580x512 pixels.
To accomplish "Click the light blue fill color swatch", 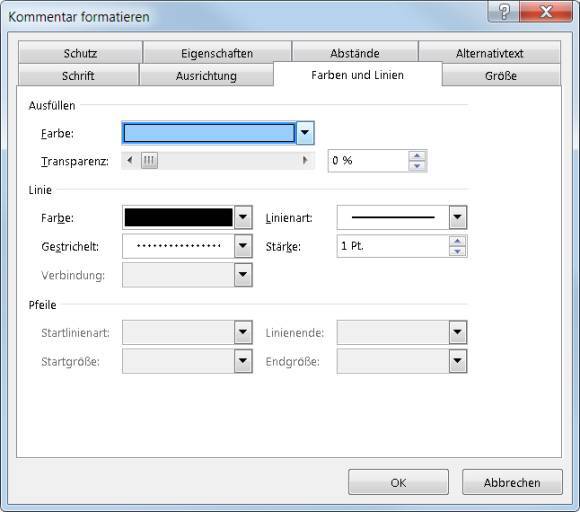I will [209, 133].
